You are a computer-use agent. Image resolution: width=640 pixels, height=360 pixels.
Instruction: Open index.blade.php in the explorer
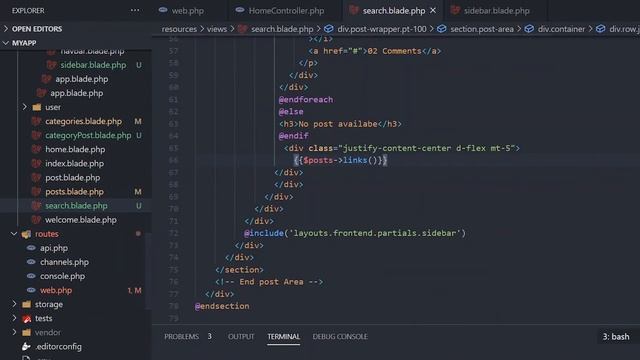(74, 163)
